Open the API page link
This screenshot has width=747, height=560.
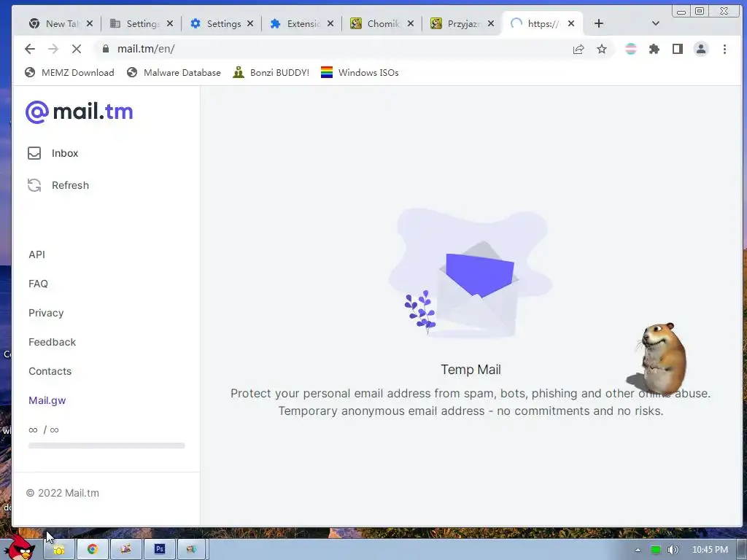(36, 254)
